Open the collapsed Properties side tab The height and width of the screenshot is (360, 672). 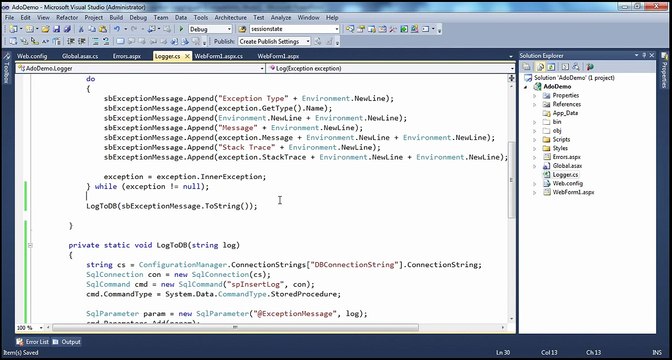point(664,71)
